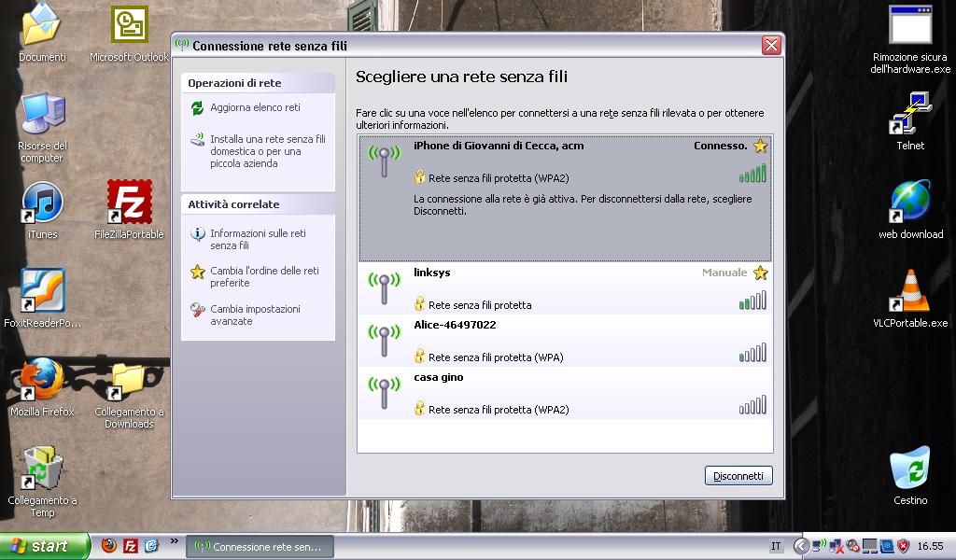Launch FileZilla from the Quick Launch bar
Image resolution: width=956 pixels, height=560 pixels.
131,546
